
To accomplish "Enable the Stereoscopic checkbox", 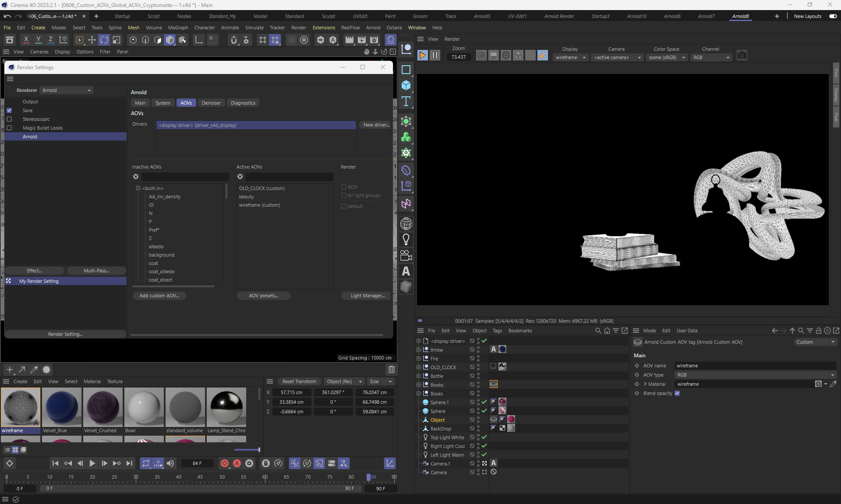I will point(9,119).
